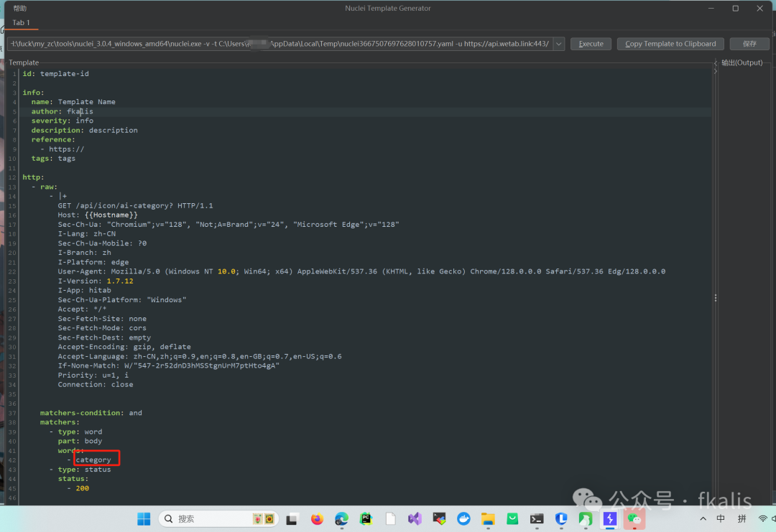Click the author value fkalis
This screenshot has width=776, height=532.
80,111
